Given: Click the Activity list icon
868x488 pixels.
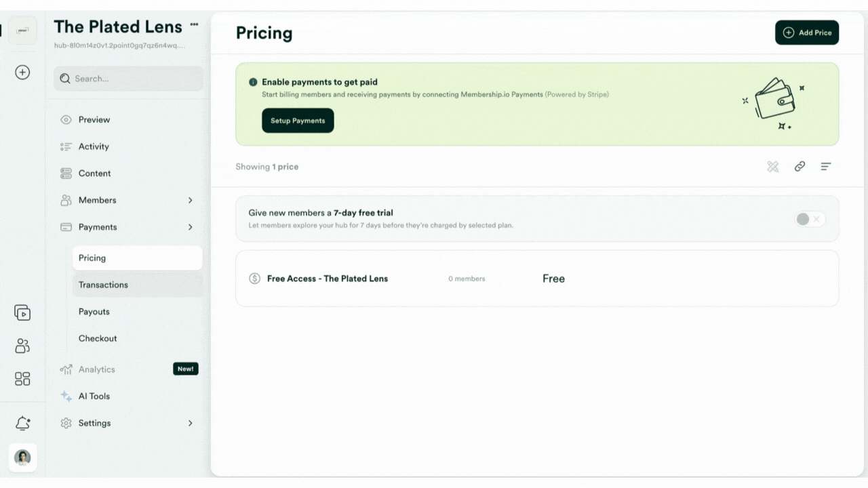Looking at the screenshot, I should click(x=66, y=146).
